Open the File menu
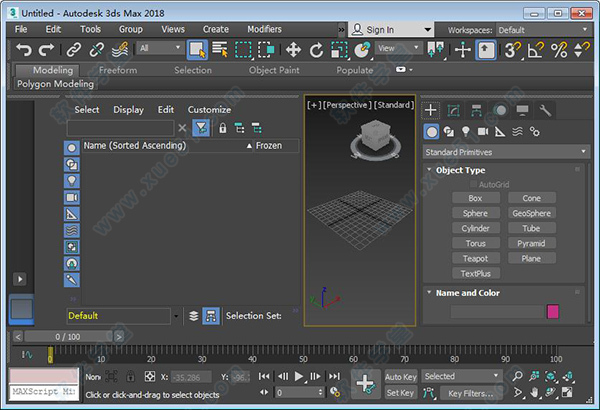600x410 pixels. [21, 29]
